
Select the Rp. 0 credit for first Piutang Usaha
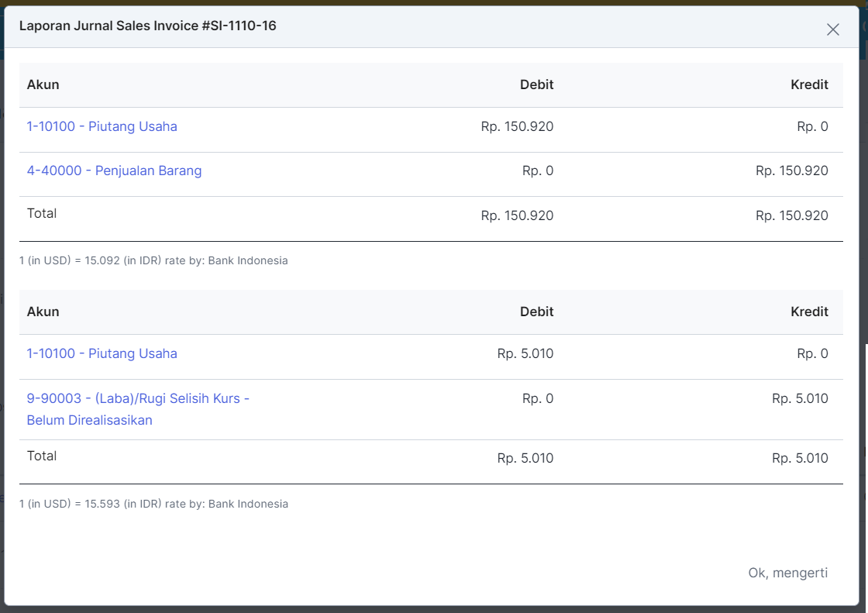click(x=812, y=126)
